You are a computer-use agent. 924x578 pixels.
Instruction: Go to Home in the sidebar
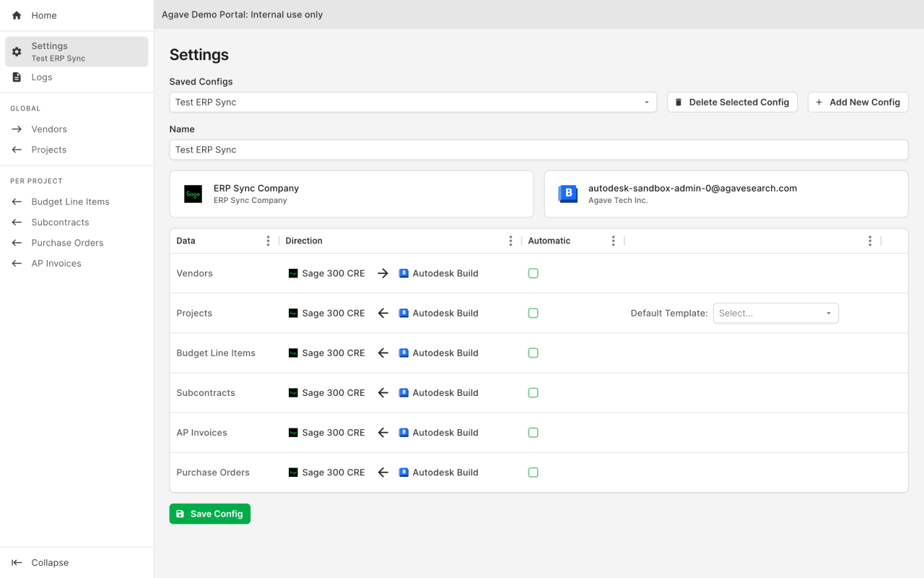77,15
